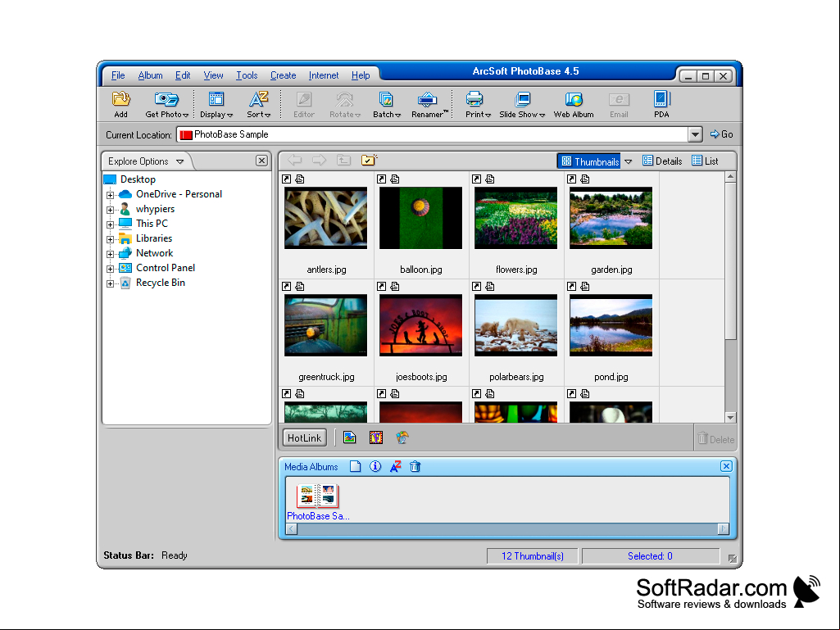Viewport: 840px width, 630px height.
Task: Open the Create menu
Action: tap(283, 75)
